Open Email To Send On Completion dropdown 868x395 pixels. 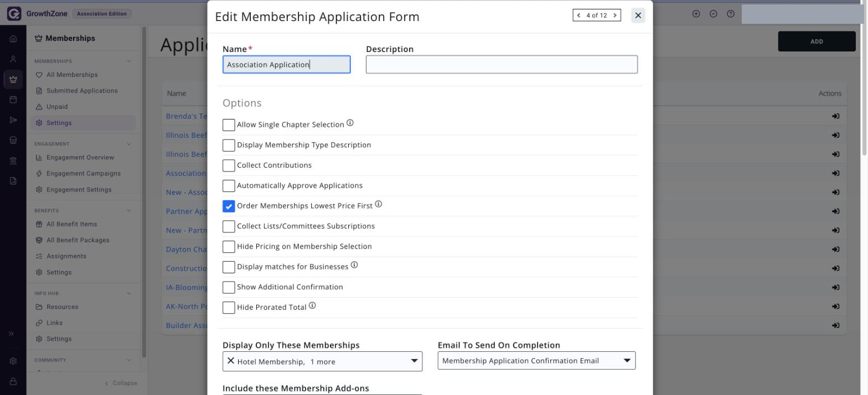[536, 361]
